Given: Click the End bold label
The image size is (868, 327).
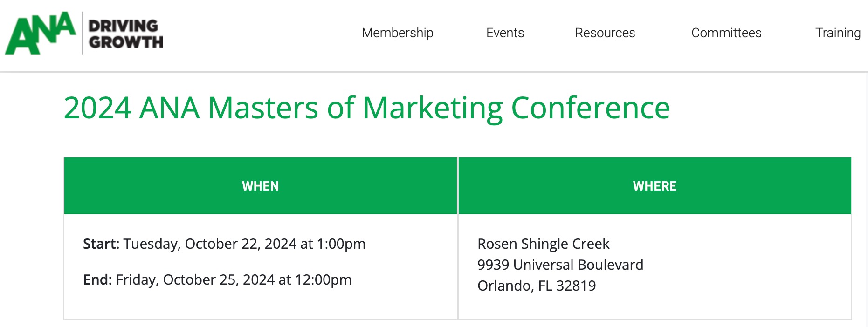Looking at the screenshot, I should click(x=96, y=279).
